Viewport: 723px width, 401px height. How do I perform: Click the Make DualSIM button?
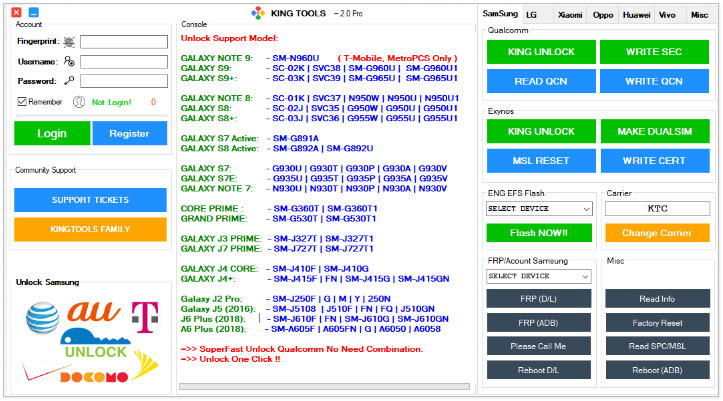[655, 131]
